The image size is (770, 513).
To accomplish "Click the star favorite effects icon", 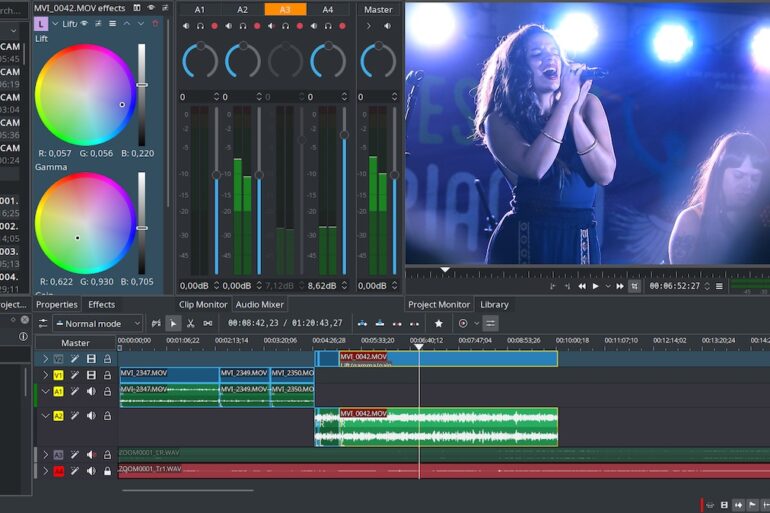I will (x=438, y=323).
